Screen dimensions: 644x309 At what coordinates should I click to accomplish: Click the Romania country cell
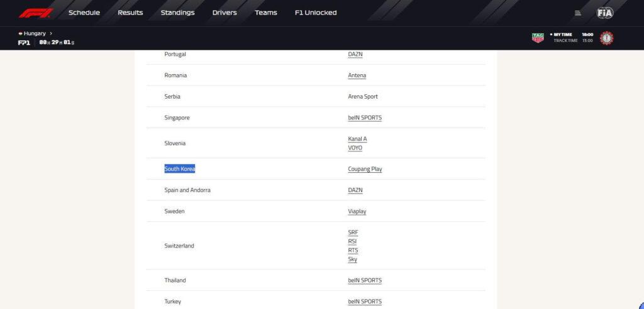[x=175, y=75]
